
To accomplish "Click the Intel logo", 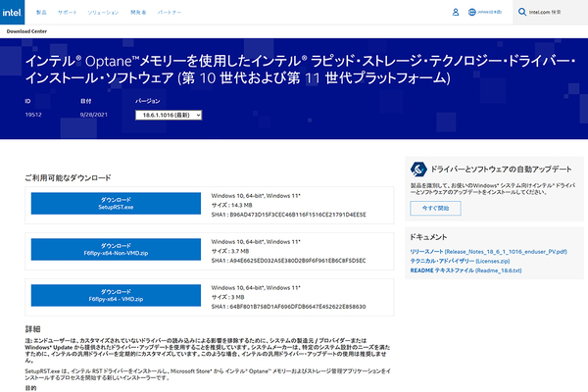I will click(x=12, y=12).
